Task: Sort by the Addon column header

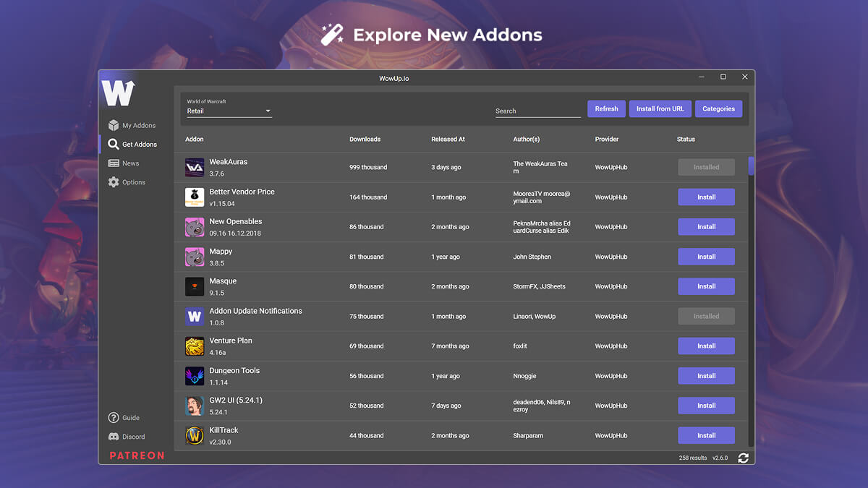Action: pos(195,139)
